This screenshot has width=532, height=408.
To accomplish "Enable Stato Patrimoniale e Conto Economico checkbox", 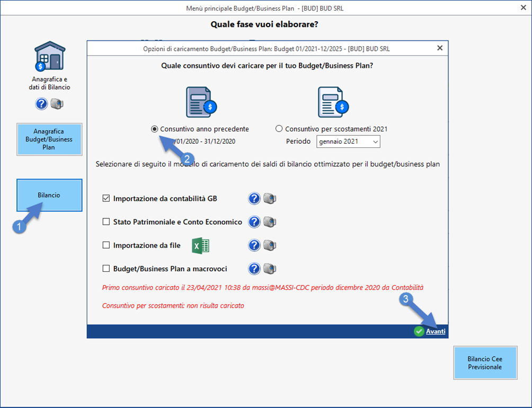I will pyautogui.click(x=106, y=222).
